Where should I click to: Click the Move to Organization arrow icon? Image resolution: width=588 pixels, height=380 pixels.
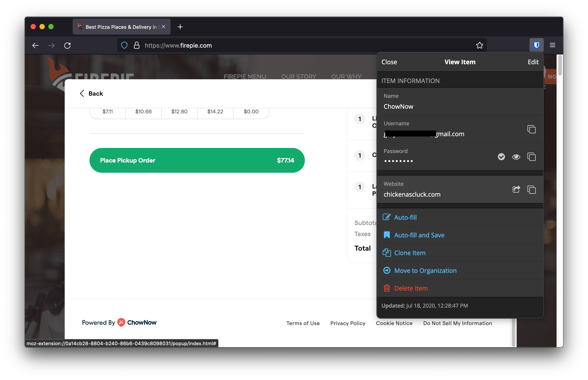click(x=387, y=270)
